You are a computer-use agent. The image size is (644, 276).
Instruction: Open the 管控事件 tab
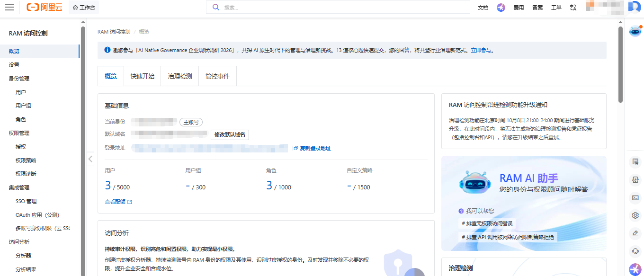pos(217,76)
